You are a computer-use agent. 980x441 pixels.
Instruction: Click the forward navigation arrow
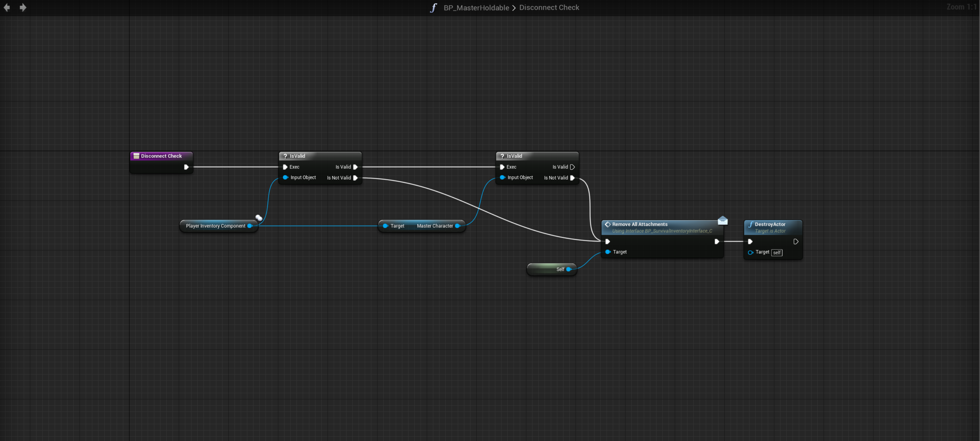23,7
